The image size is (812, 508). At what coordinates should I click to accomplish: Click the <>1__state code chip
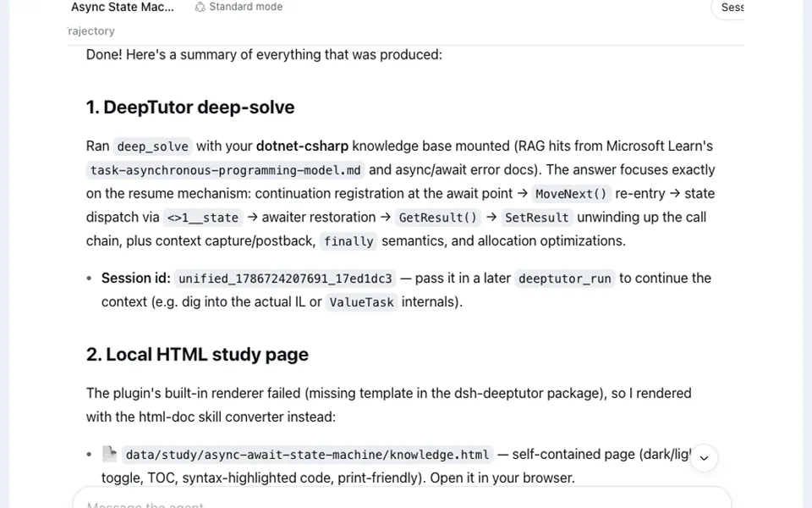pos(202,218)
